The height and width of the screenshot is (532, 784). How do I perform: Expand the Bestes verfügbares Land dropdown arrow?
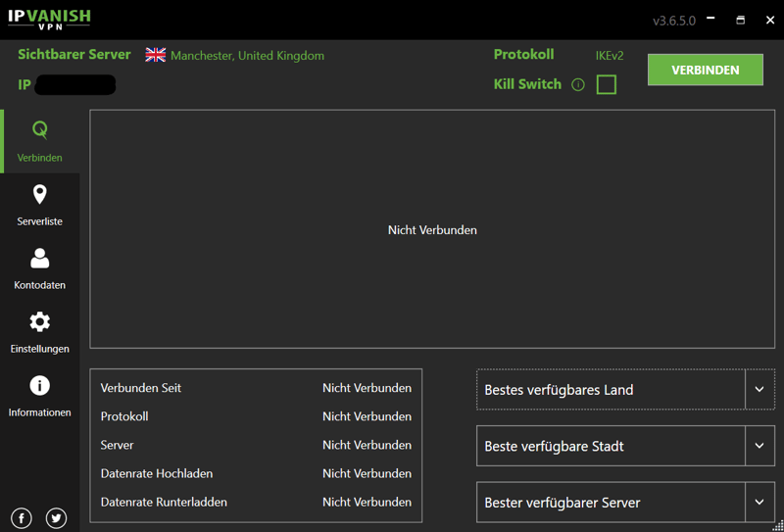point(759,390)
